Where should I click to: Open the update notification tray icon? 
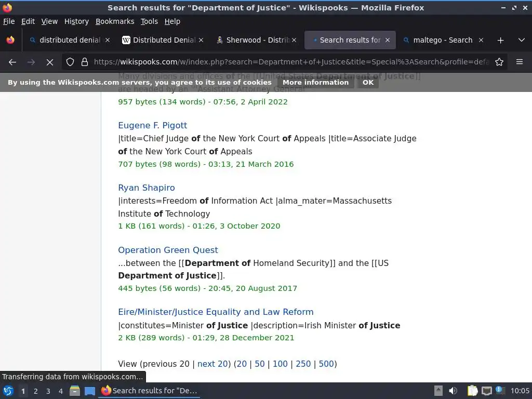pyautogui.click(x=500, y=390)
